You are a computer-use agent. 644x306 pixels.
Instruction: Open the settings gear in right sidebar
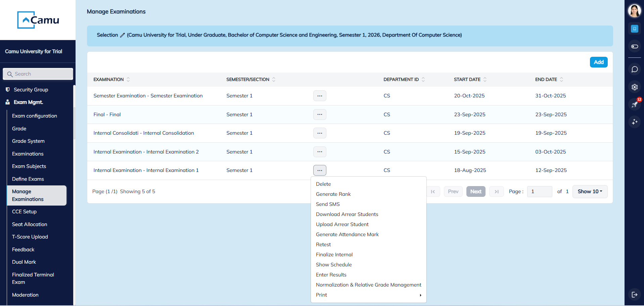pos(634,87)
